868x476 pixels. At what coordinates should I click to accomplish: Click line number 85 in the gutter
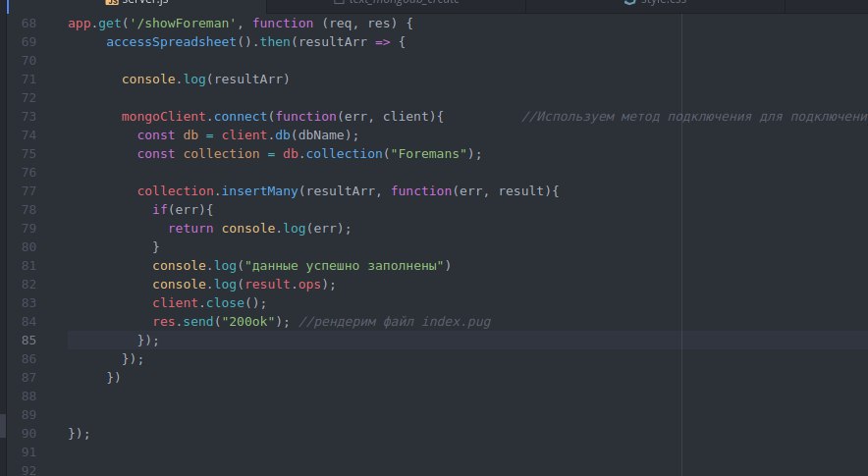click(x=28, y=340)
